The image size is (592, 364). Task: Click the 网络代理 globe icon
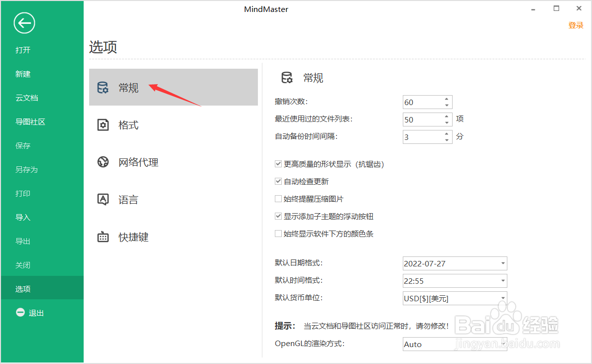click(x=103, y=162)
